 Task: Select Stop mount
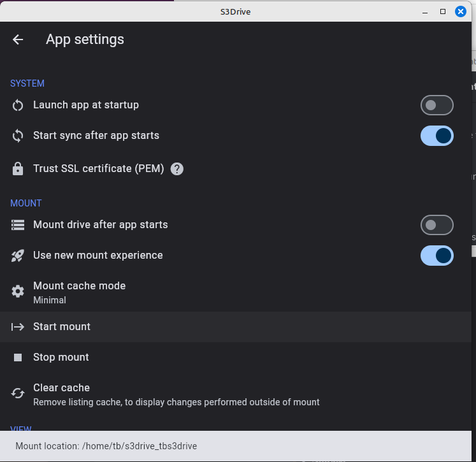236,357
